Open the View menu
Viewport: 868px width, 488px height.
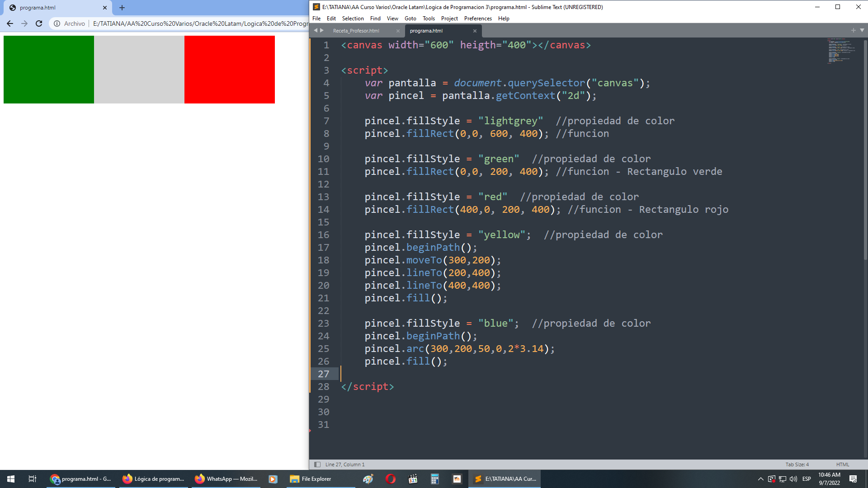pyautogui.click(x=392, y=19)
